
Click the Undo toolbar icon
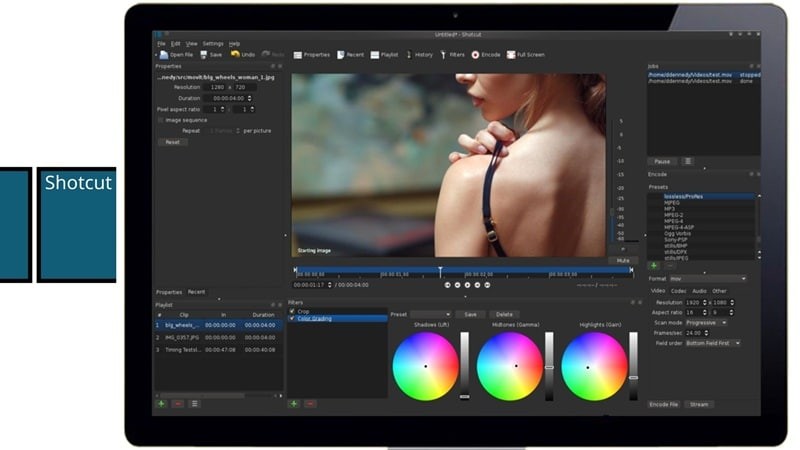click(242, 55)
